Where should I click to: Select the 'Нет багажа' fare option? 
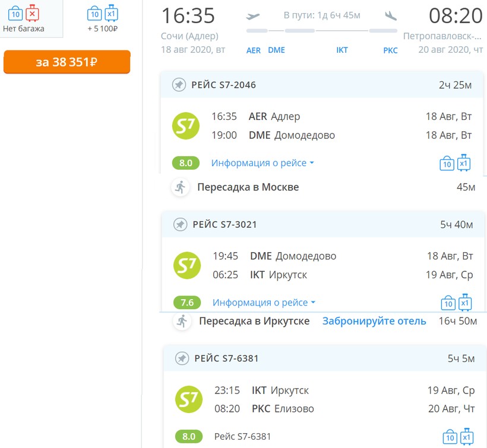24,18
